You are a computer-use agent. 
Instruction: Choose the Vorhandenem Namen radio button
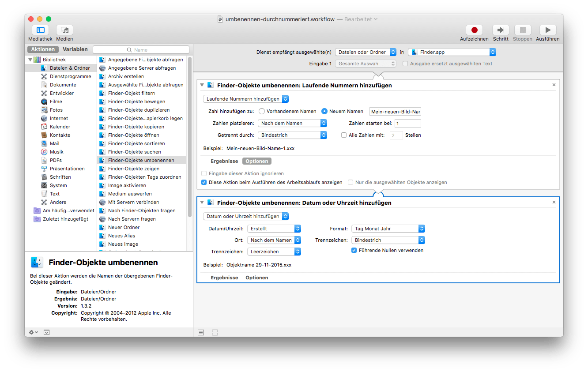[x=262, y=111]
